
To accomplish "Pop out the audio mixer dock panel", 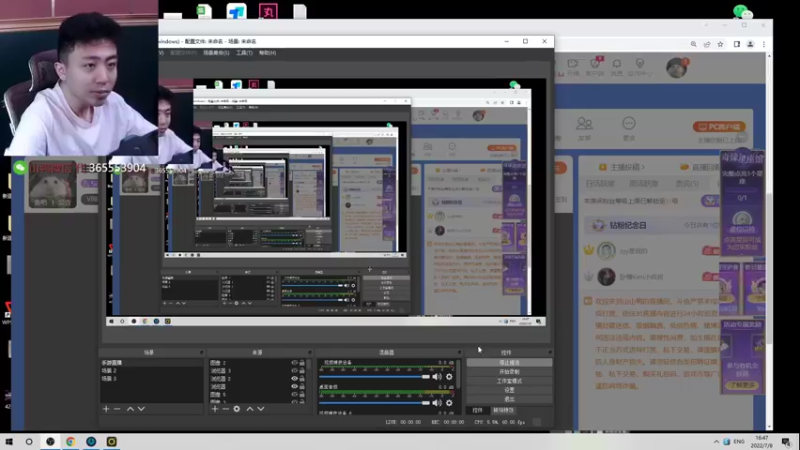I will 459,353.
